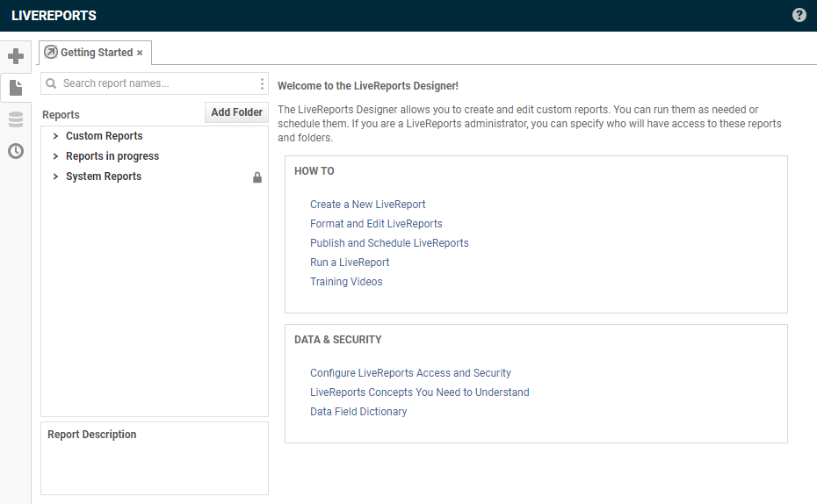Open the Data Sources database sidebar icon

coord(16,119)
